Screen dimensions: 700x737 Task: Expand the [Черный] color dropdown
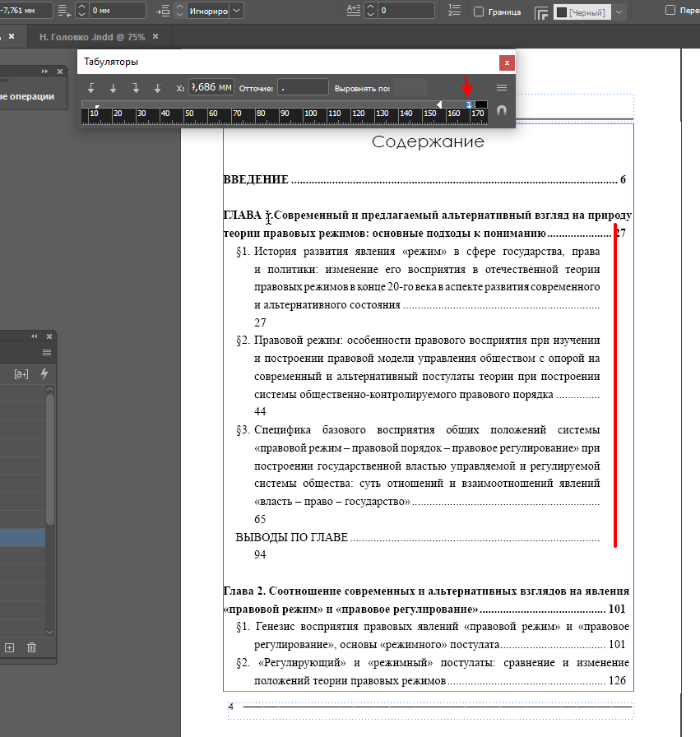[619, 12]
